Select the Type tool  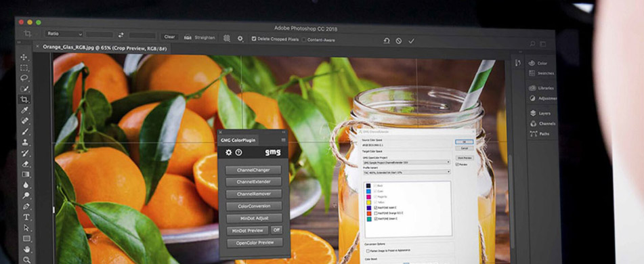click(x=26, y=217)
